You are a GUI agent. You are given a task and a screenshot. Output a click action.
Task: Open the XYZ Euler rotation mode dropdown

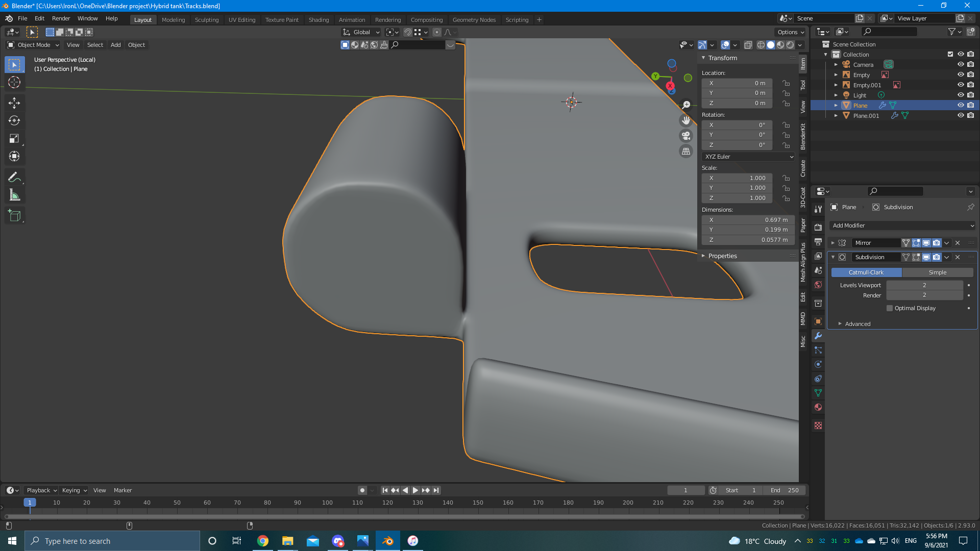[x=748, y=157]
